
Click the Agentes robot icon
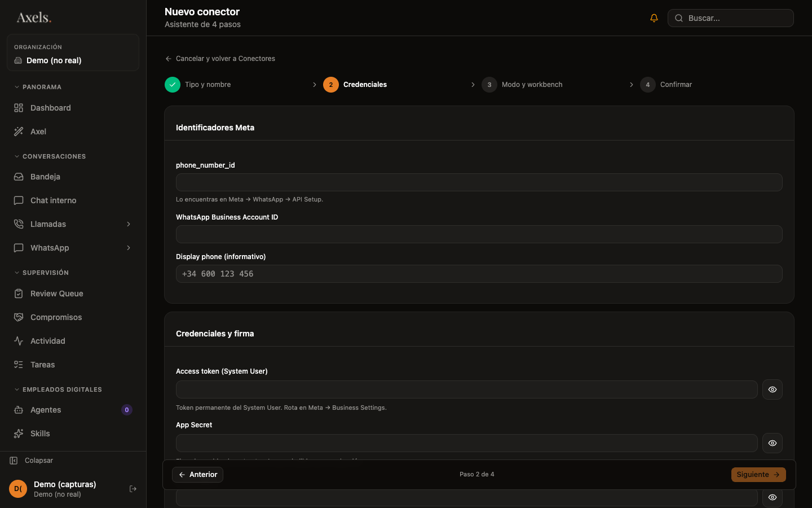19,410
